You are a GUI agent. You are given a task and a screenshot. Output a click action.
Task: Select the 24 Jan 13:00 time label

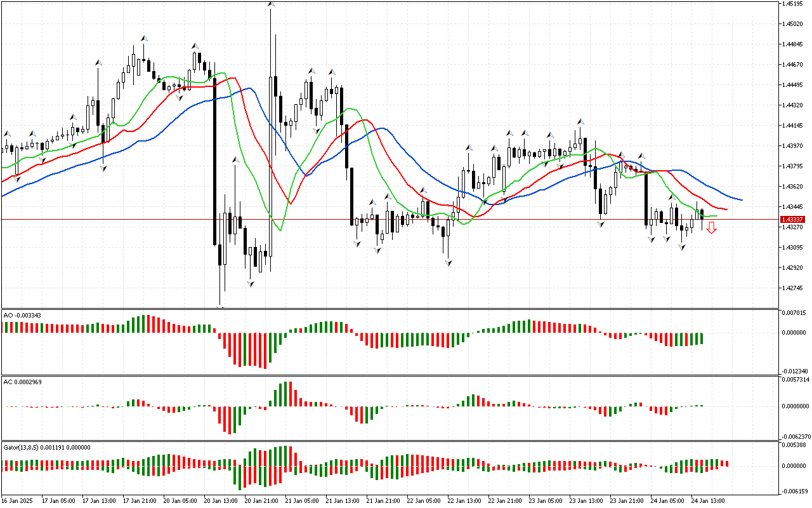click(709, 500)
